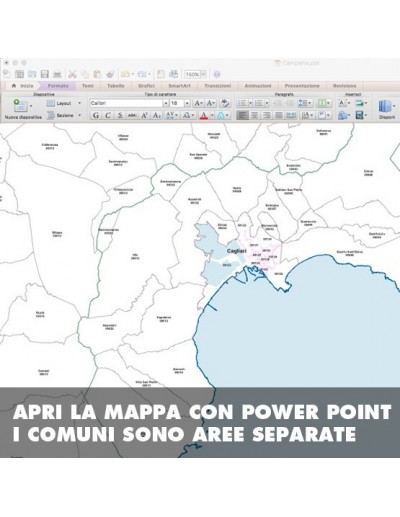
Task: Open the font size dropdown arrow
Action: click(x=187, y=103)
